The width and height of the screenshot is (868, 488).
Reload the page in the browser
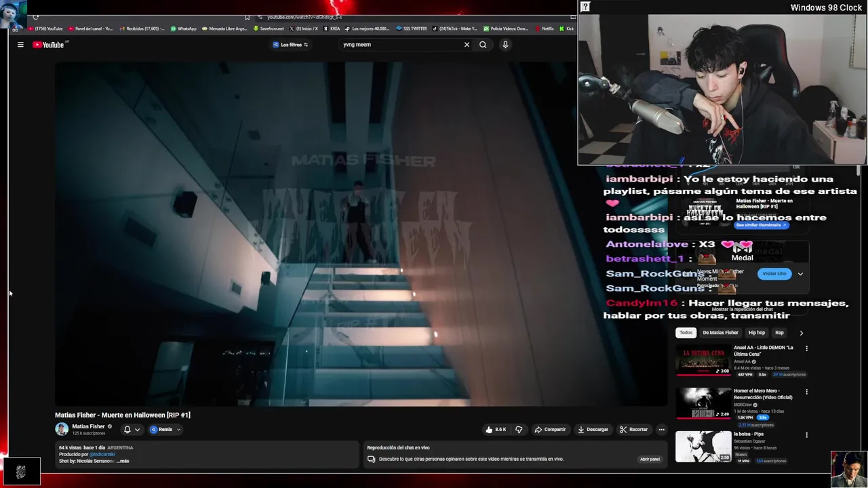click(36, 17)
